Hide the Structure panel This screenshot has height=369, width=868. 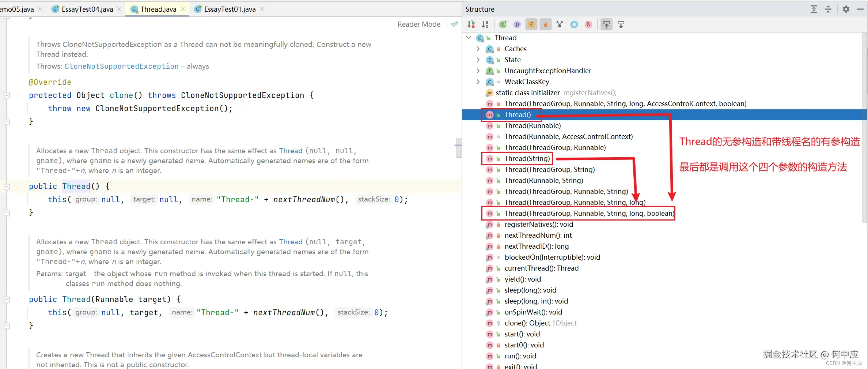(x=860, y=9)
